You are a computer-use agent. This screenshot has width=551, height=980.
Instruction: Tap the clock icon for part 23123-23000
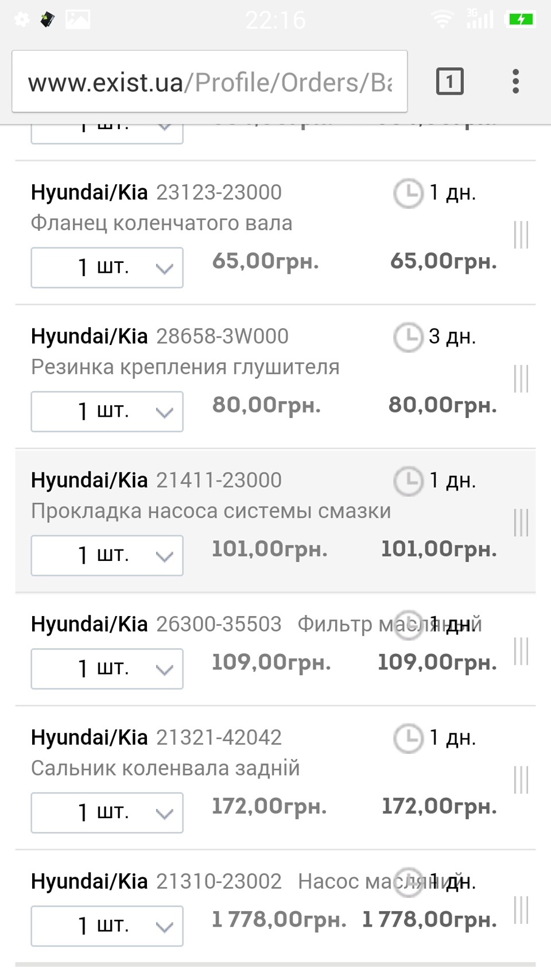pyautogui.click(x=408, y=193)
